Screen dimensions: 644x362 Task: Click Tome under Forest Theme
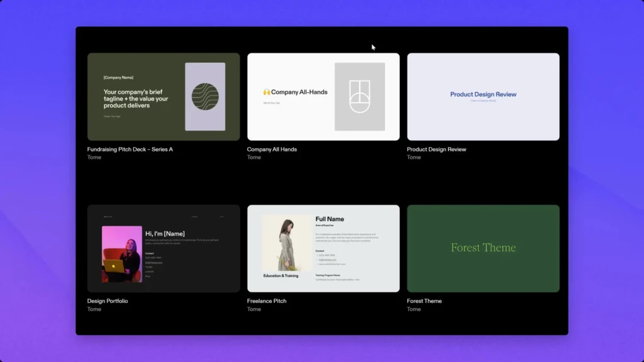(x=413, y=309)
